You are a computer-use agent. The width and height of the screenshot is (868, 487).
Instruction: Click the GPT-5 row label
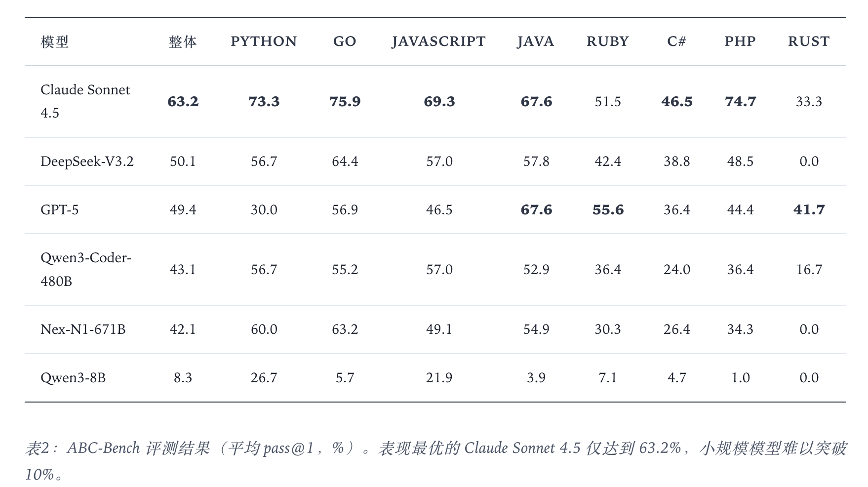pos(59,210)
